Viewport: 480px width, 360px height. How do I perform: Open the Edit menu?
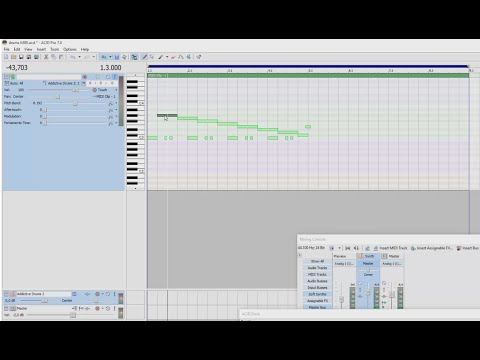(x=17, y=49)
